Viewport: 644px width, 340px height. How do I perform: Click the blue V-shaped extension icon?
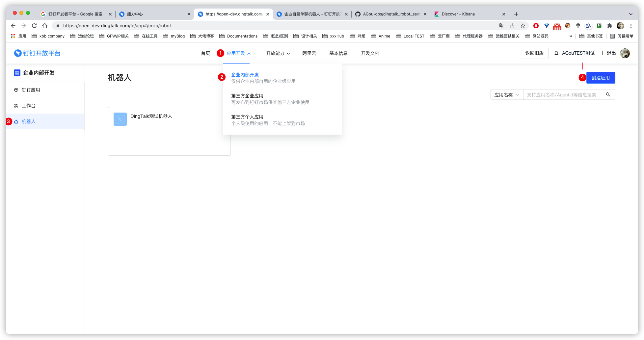(547, 26)
